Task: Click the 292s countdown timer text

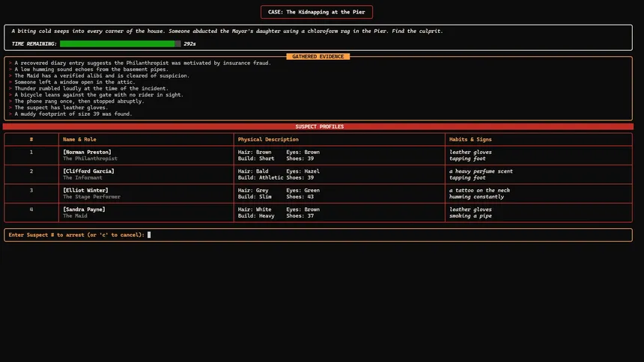Action: (189, 44)
